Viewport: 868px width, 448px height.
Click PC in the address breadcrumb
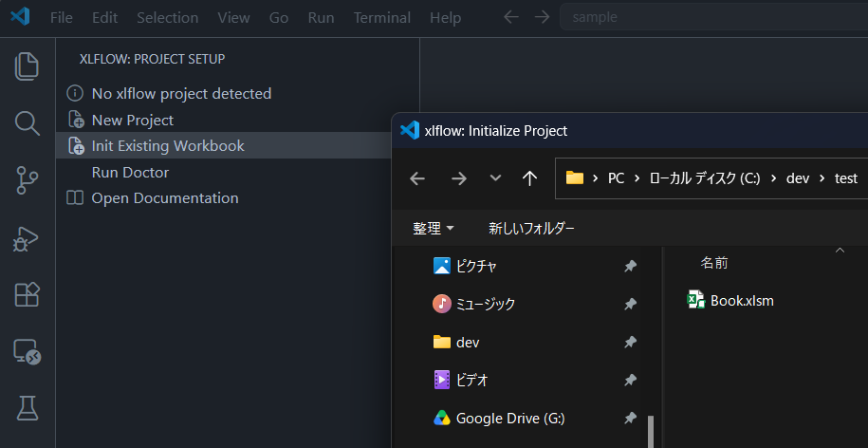[x=616, y=178]
